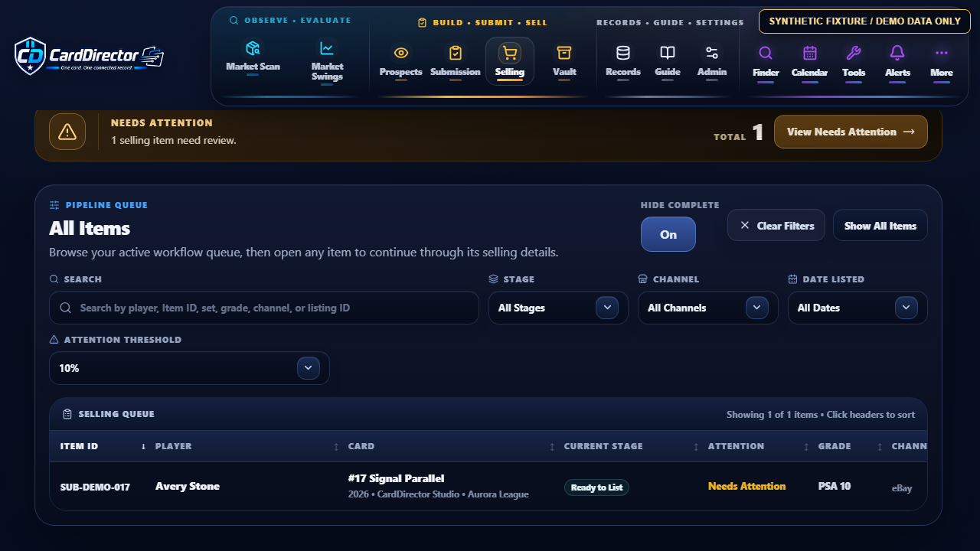
Task: Open Market Scan from the navigation
Action: click(x=253, y=57)
